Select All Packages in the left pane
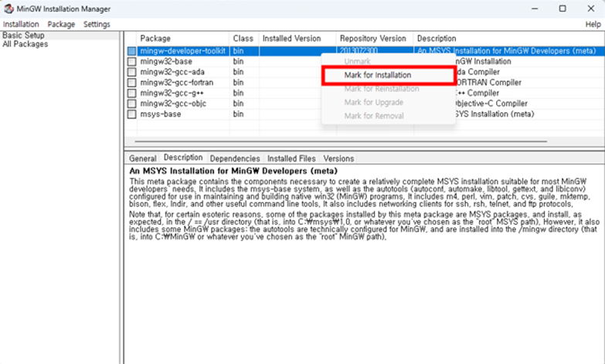Viewport: 605px width, 364px height. pos(25,44)
